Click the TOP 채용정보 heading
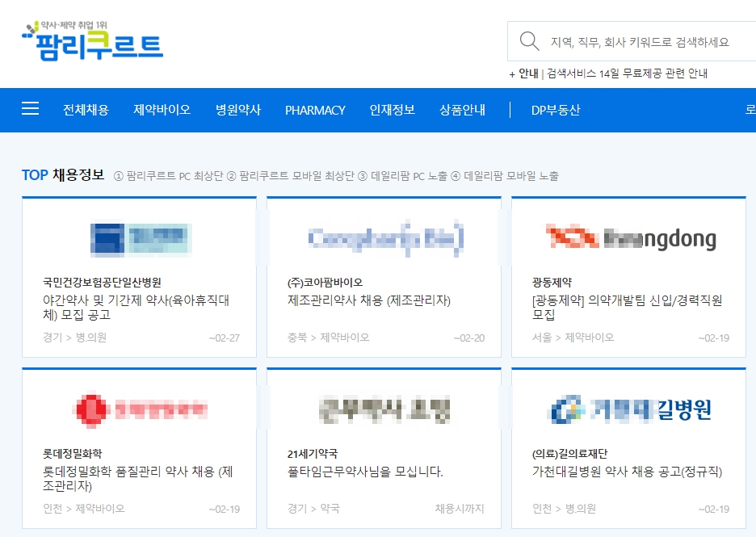The image size is (756, 537). (x=63, y=175)
